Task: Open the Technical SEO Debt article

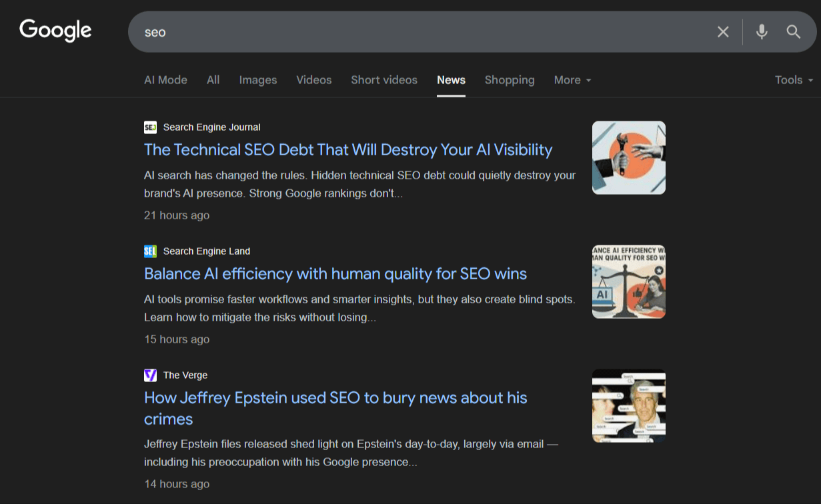Action: (347, 149)
